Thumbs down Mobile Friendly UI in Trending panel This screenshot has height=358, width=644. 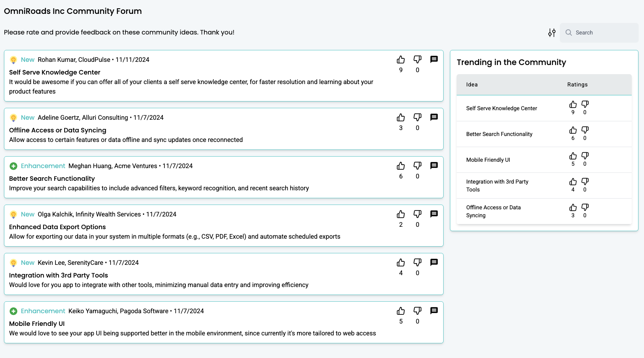pyautogui.click(x=585, y=156)
